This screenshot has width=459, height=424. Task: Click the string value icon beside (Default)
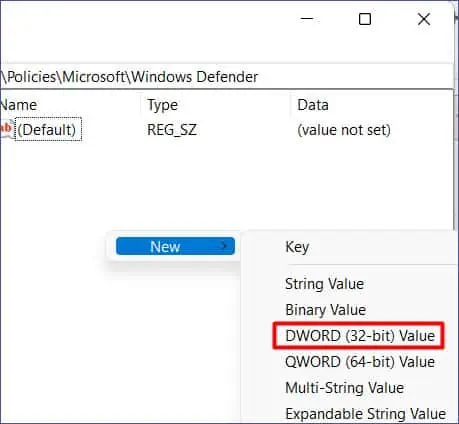click(x=6, y=129)
